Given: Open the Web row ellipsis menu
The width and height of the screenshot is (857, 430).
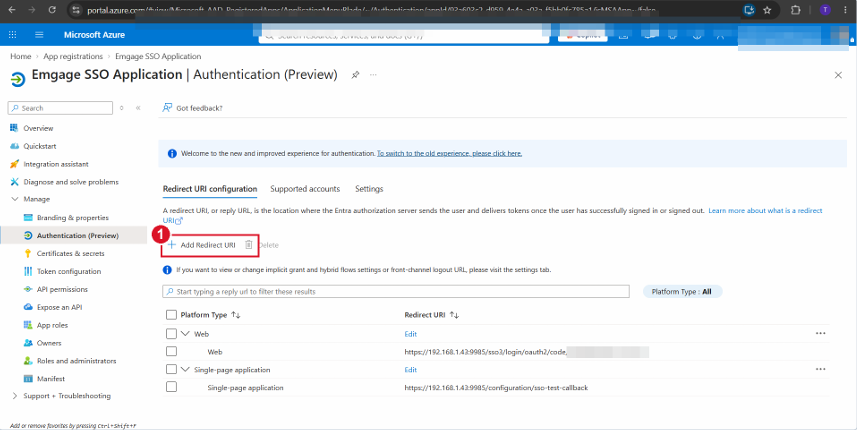Looking at the screenshot, I should tap(820, 333).
